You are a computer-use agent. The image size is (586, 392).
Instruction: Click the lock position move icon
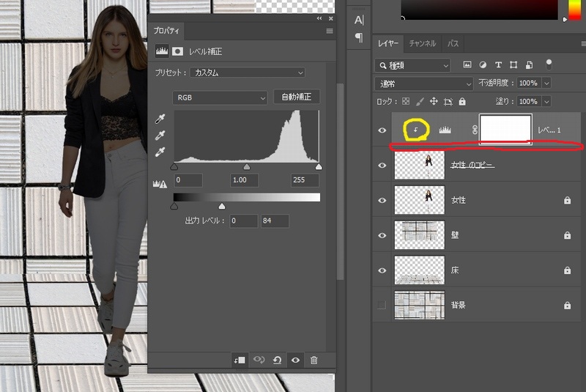click(434, 102)
